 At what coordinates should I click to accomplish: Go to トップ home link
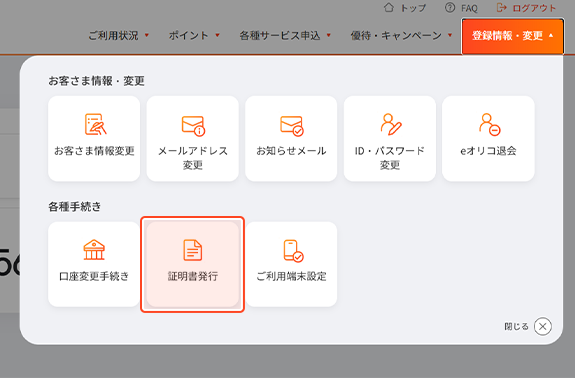click(x=405, y=8)
